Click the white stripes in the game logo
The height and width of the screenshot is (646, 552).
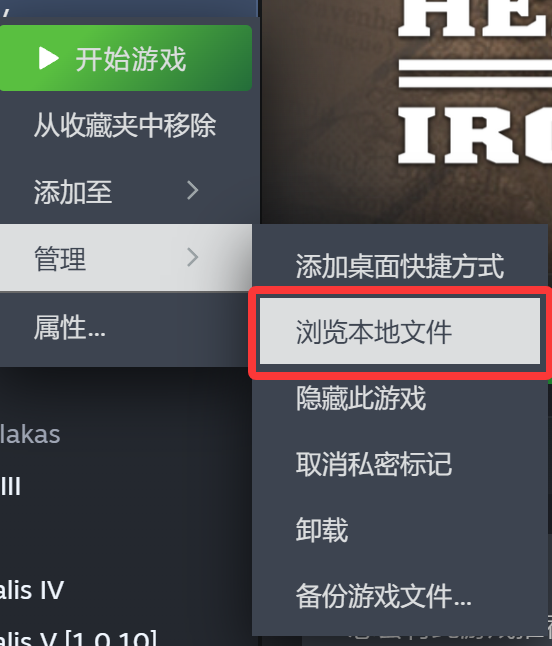[x=475, y=74]
